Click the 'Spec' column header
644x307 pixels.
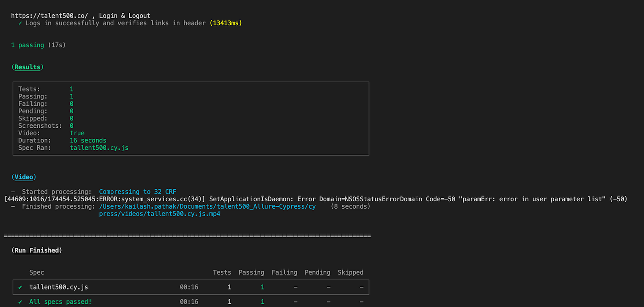[37, 273]
